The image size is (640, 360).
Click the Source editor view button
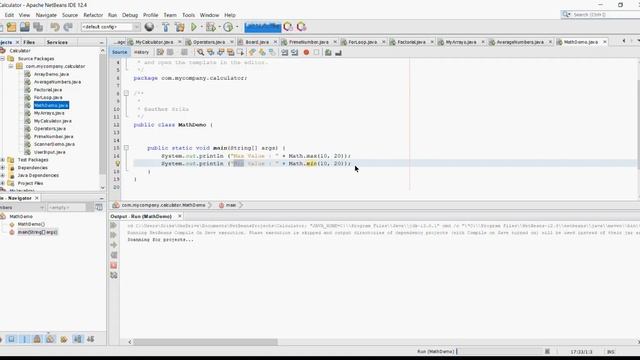tap(120, 52)
